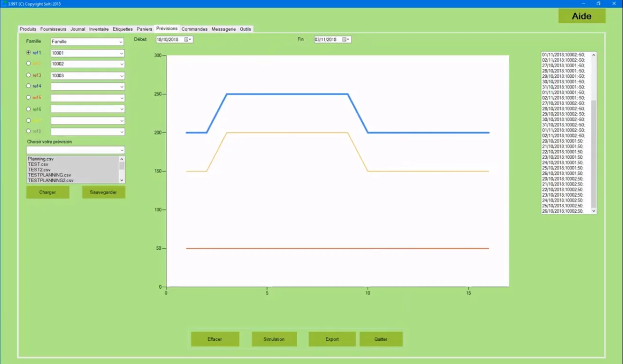Open the Journal tab
623x364 pixels.
click(78, 29)
